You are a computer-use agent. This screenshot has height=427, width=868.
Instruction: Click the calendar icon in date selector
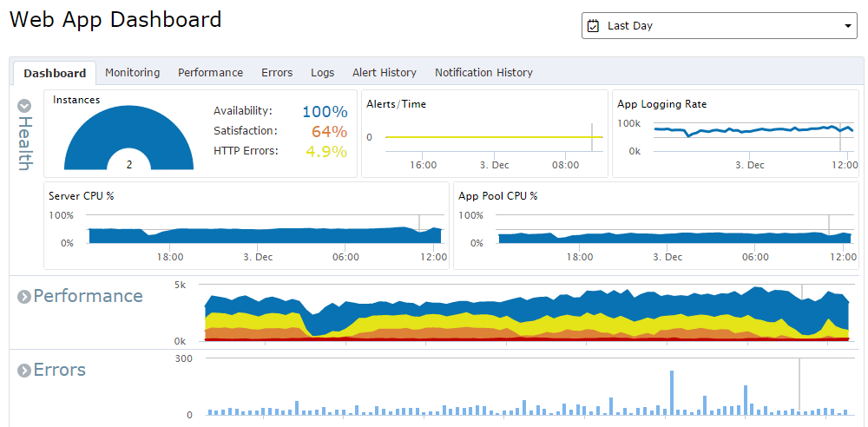(593, 26)
